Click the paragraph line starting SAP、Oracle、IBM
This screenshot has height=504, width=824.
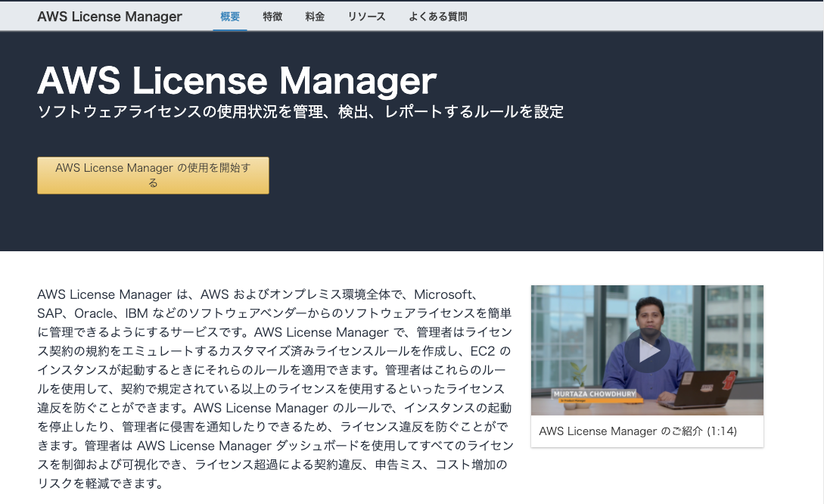click(x=275, y=314)
